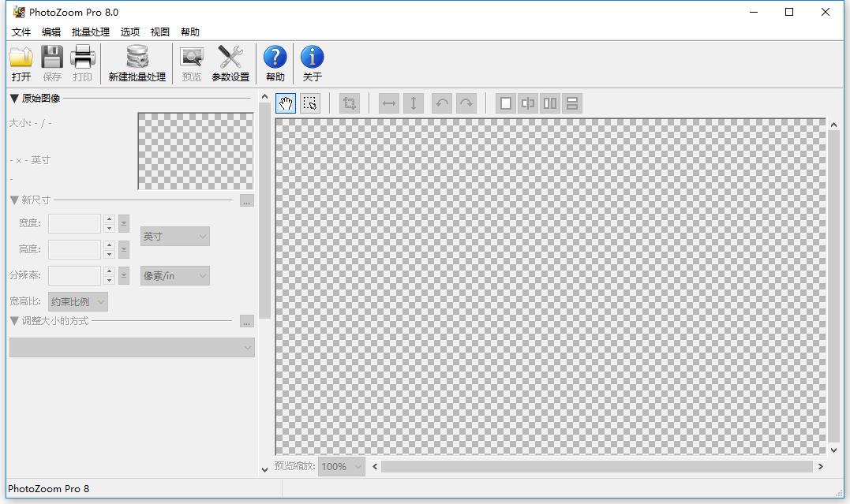Rotate the image clockwise
This screenshot has height=504, width=850.
[x=466, y=103]
